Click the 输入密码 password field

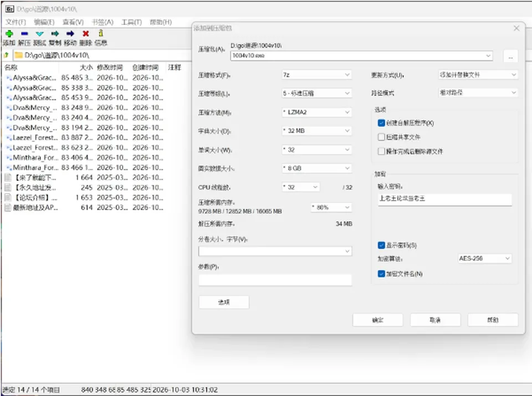[445, 199]
